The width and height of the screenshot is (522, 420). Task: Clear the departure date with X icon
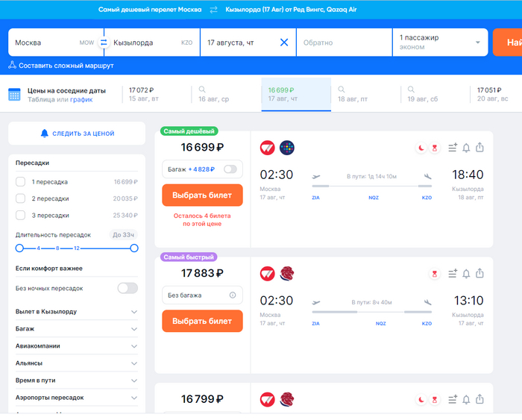pos(283,43)
